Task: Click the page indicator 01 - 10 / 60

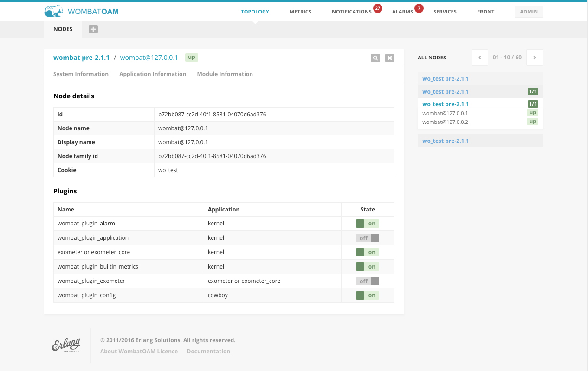Action: click(507, 58)
